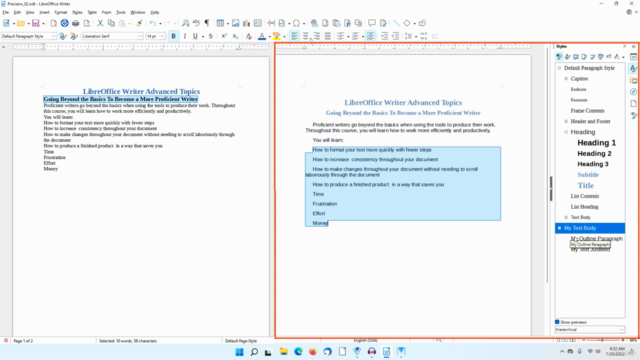The image size is (640, 360).
Task: Expand the Header and Footer style node
Action: 566,121
